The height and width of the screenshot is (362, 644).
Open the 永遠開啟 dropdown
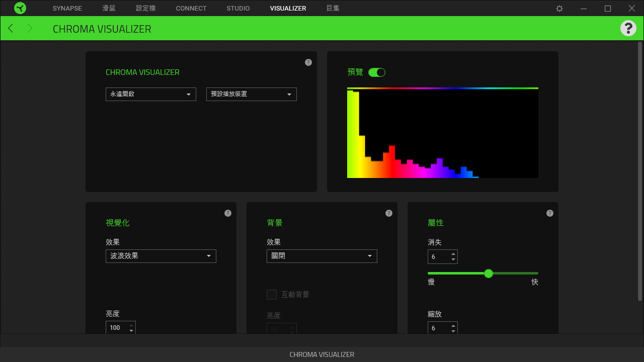pyautogui.click(x=151, y=94)
